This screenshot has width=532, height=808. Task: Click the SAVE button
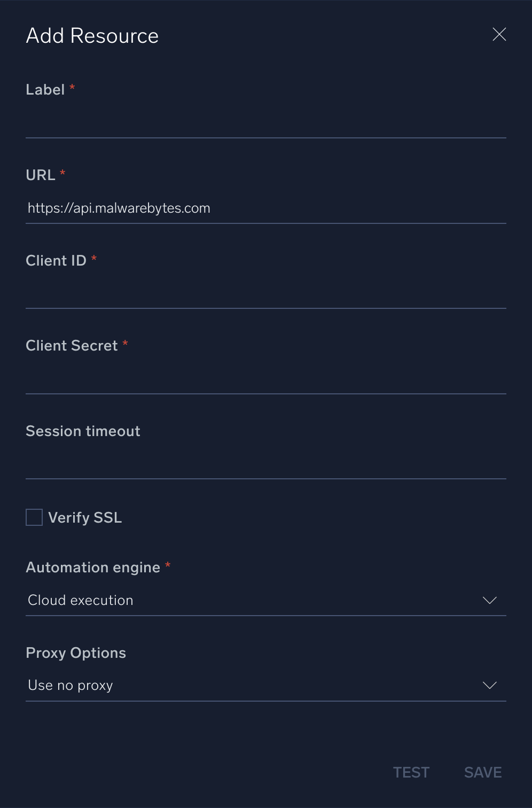tap(482, 772)
